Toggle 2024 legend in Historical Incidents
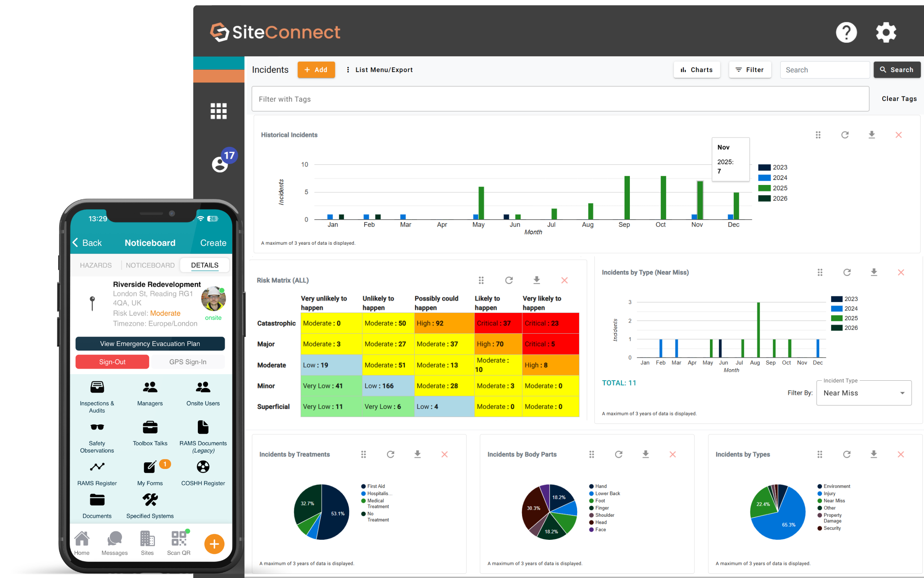Viewport: 924px width, 578px height. pyautogui.click(x=773, y=178)
